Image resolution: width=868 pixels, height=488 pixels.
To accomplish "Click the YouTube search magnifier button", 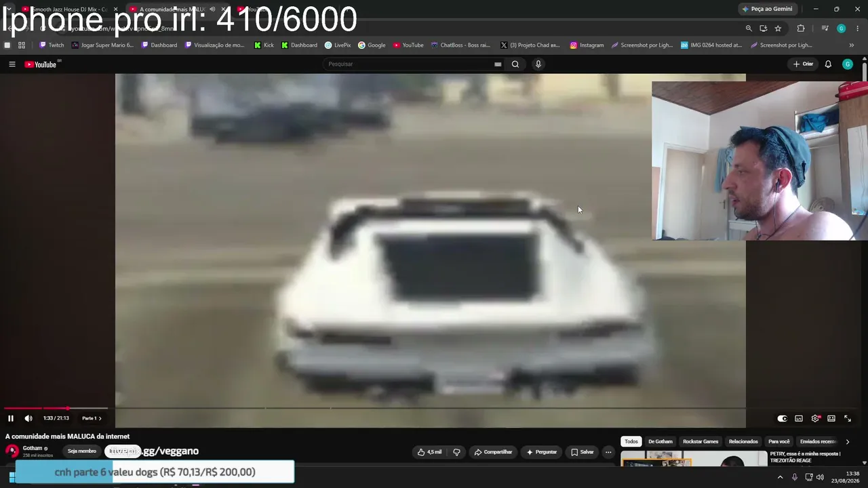I will pos(515,64).
